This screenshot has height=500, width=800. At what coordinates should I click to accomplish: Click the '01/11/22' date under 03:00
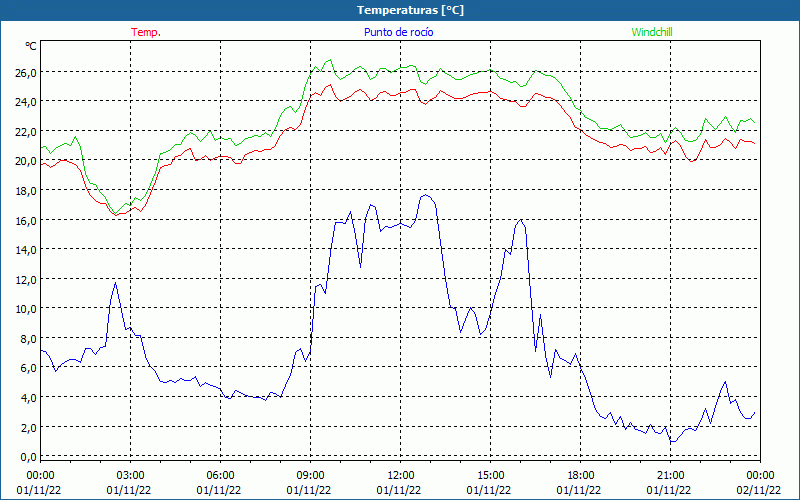point(129,490)
